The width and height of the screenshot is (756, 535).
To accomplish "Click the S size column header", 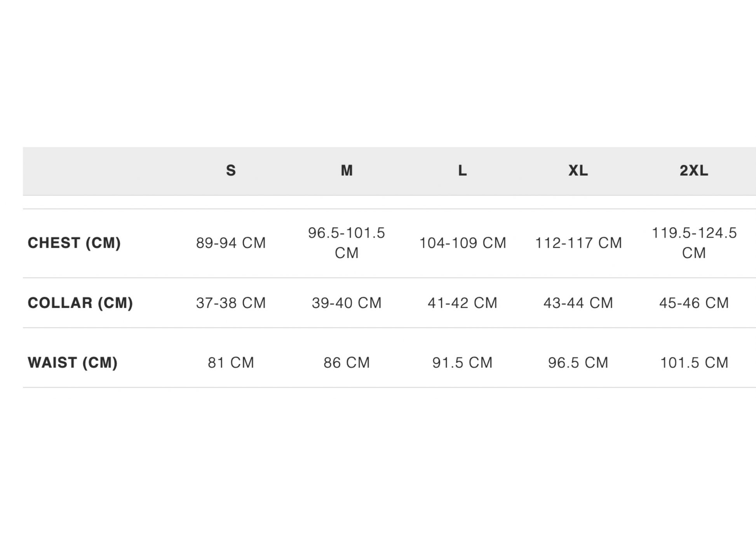I will 231,171.
